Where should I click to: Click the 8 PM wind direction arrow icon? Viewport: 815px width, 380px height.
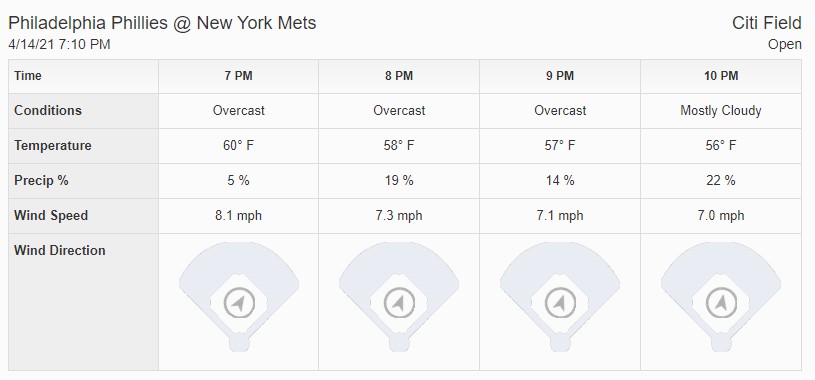click(x=399, y=303)
